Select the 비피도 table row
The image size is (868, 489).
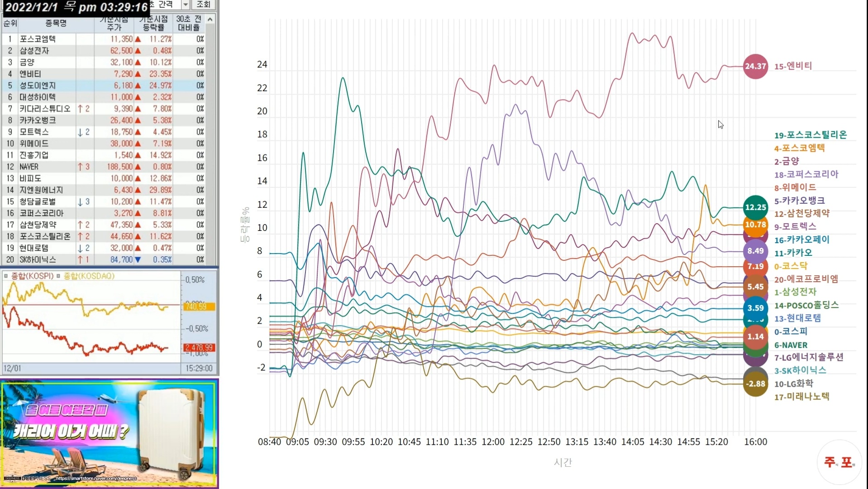click(x=104, y=178)
